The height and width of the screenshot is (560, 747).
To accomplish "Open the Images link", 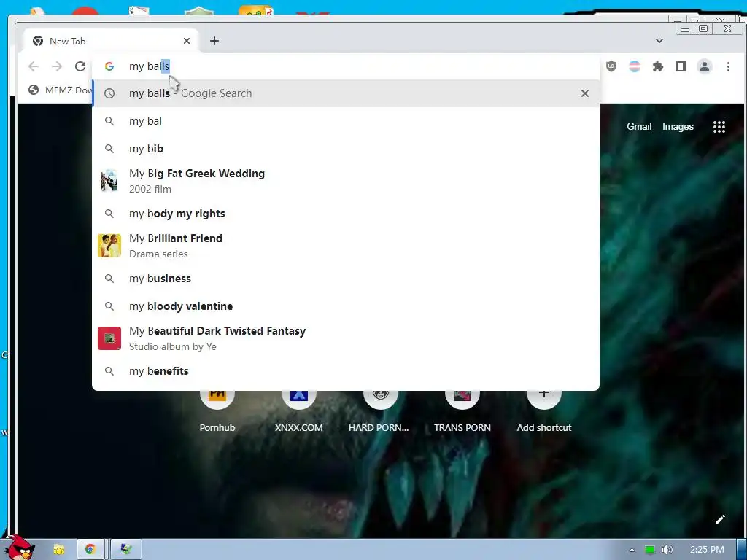I will 678,127.
